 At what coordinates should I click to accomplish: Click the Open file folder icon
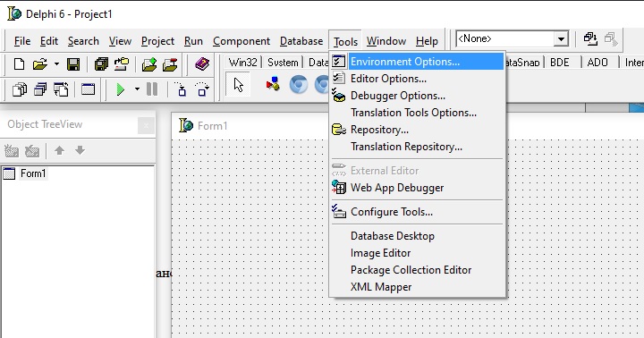[40, 64]
